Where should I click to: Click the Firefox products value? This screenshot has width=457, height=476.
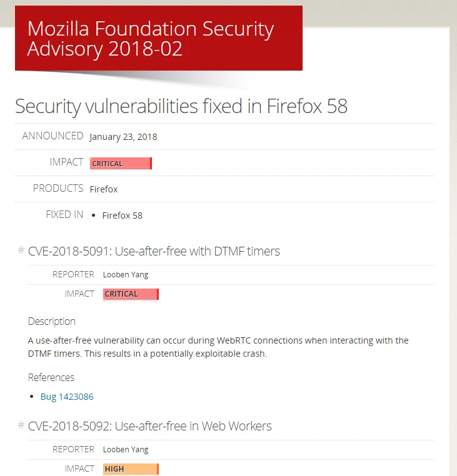tap(104, 189)
